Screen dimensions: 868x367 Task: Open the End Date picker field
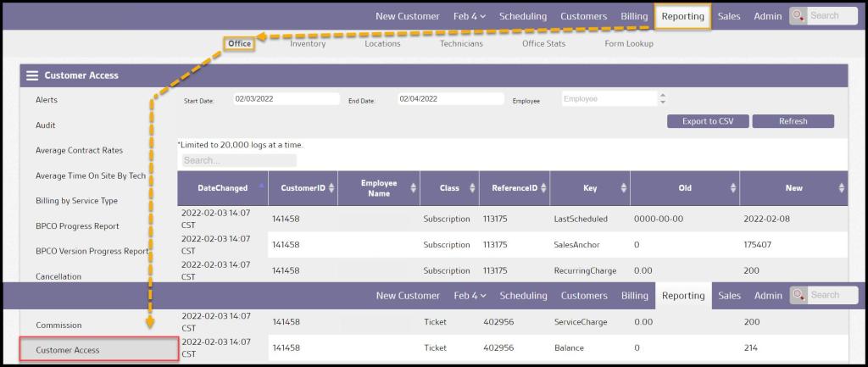[450, 99]
